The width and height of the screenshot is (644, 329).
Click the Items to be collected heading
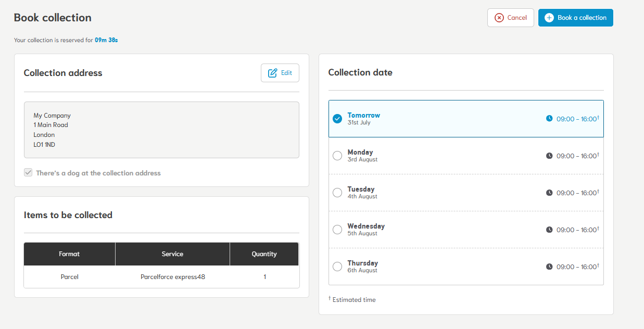coord(68,215)
